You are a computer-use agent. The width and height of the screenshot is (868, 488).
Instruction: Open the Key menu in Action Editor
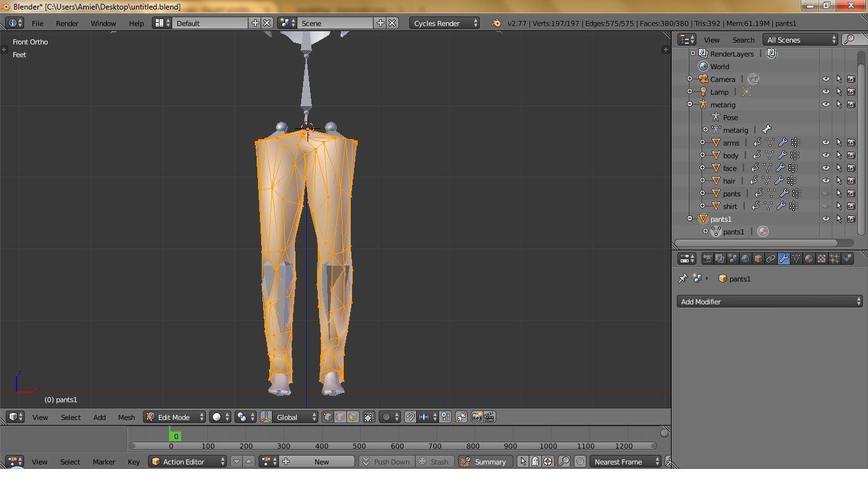tap(133, 461)
